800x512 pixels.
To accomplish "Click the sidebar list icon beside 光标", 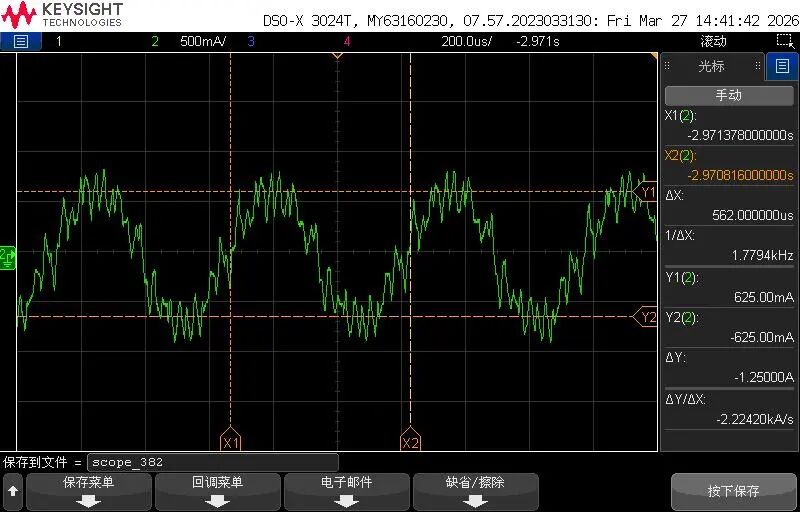I will click(x=782, y=66).
